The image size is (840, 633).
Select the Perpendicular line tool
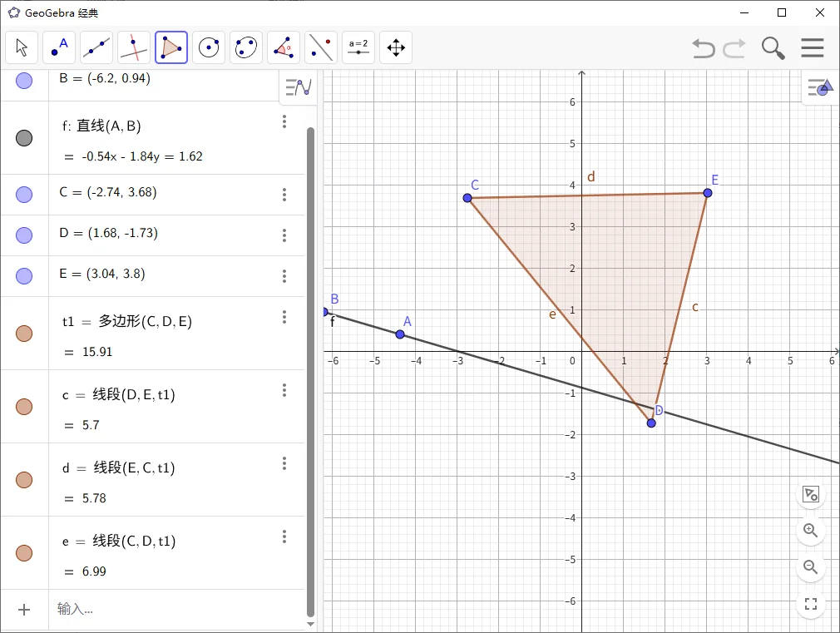coord(134,47)
